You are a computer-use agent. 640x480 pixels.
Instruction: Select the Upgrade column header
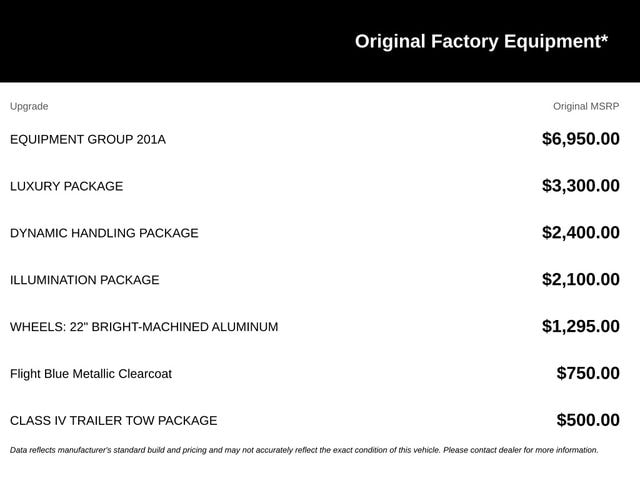(29, 107)
